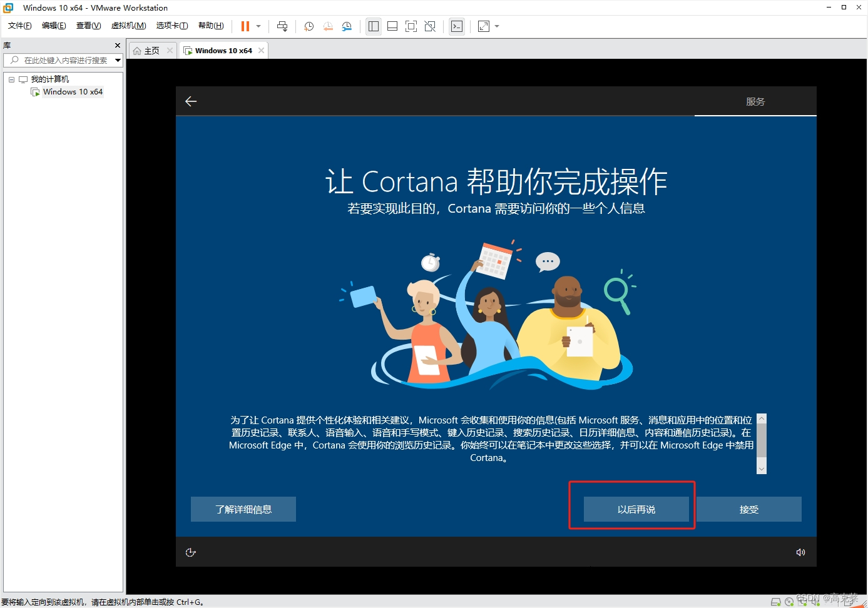
Task: Close the 主页 tab
Action: [x=170, y=51]
